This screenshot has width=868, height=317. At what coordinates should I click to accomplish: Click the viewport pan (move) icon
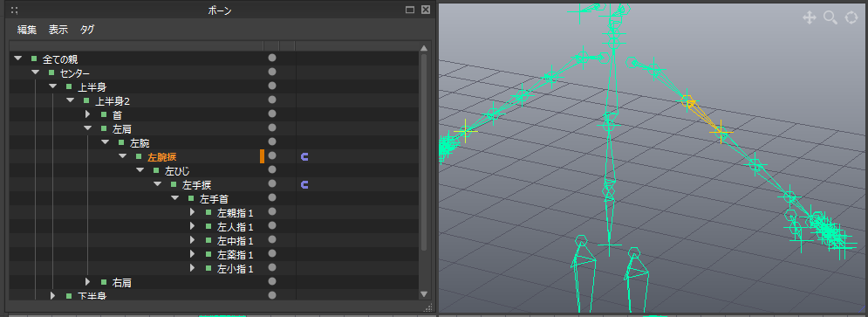[810, 18]
